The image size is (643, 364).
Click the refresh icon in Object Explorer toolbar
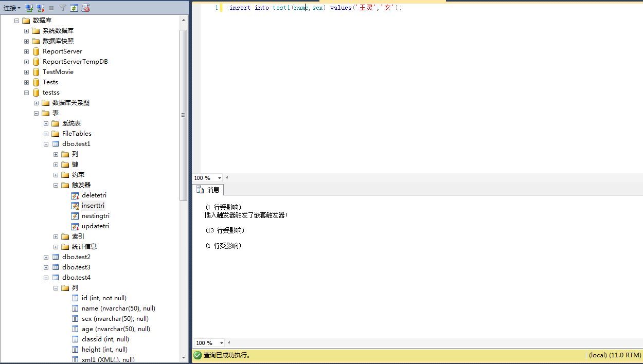(74, 8)
